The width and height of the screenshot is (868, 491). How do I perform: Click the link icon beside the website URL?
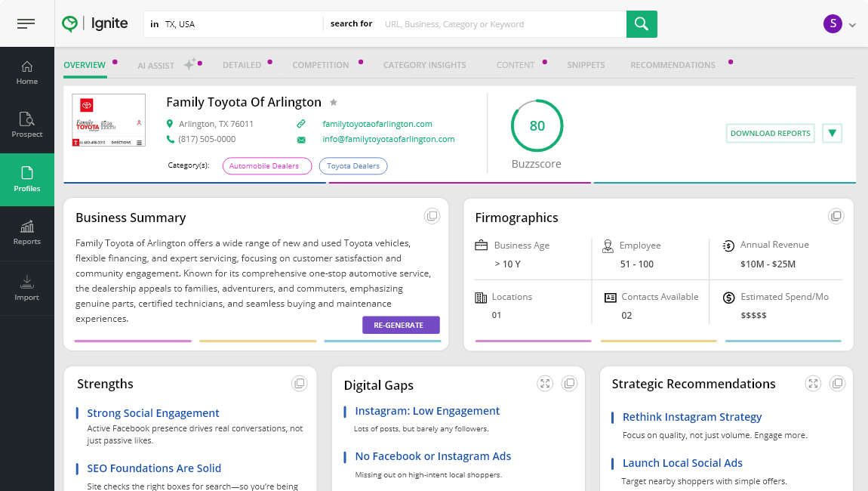tap(300, 124)
